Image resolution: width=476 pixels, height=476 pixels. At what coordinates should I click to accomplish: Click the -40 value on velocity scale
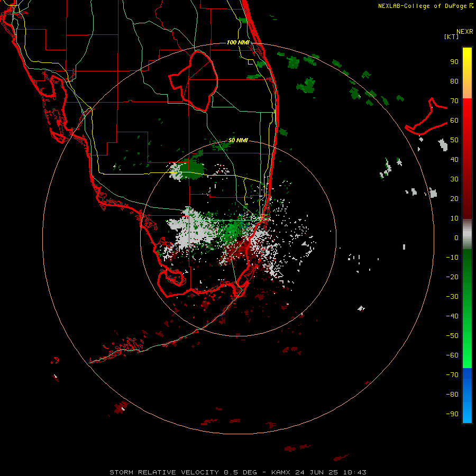point(452,316)
